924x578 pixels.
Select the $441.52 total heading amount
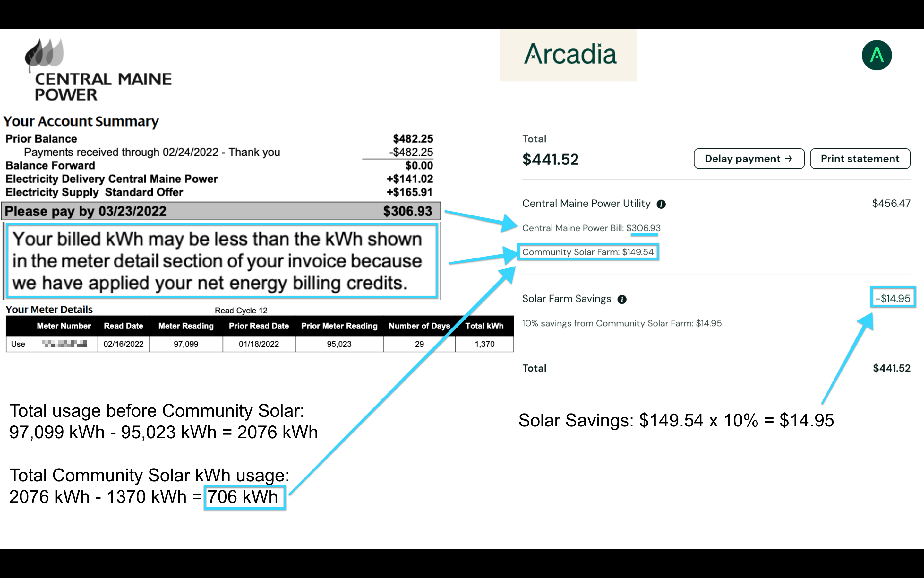(x=550, y=159)
